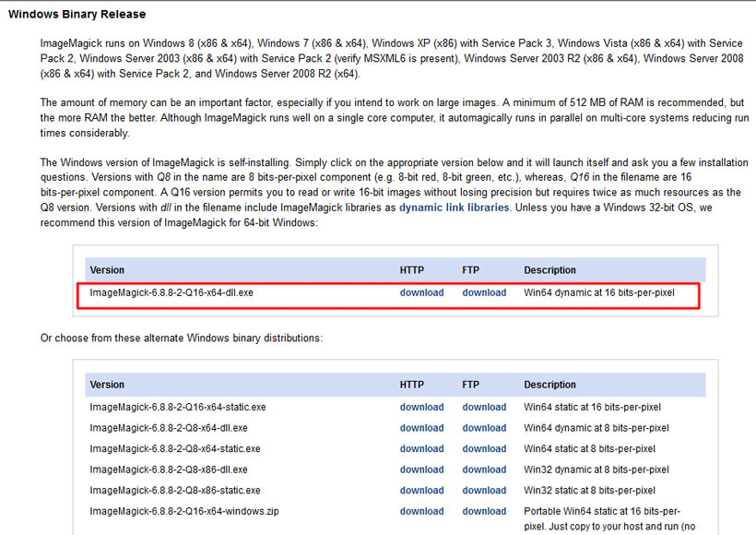Viewport: 756px width, 535px height.
Task: Click 'Or choose from these alternate Windows' sentence
Action: coord(182,339)
